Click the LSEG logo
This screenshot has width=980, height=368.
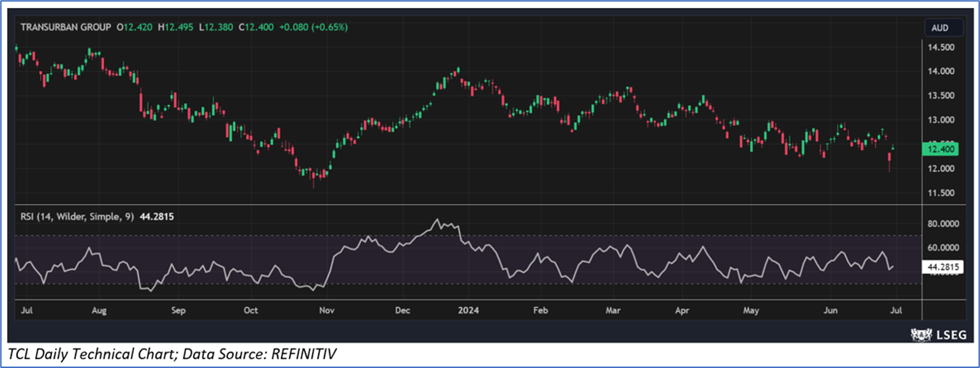click(939, 335)
